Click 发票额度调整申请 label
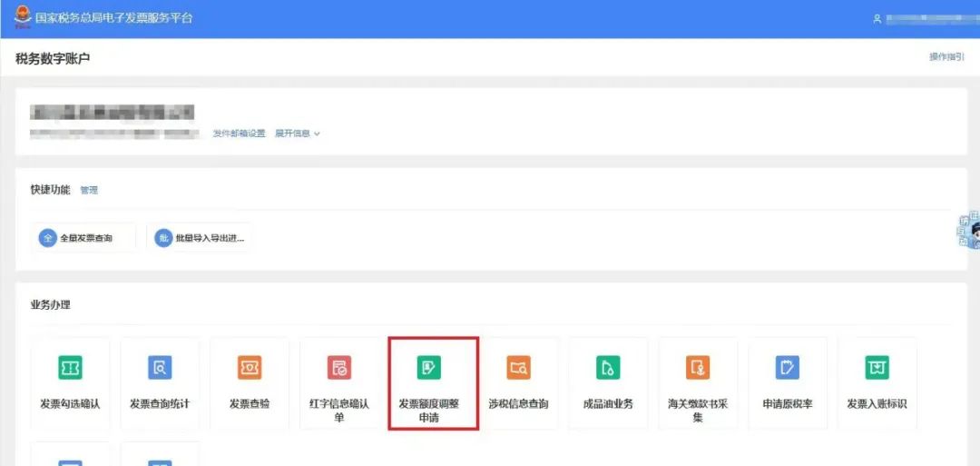This screenshot has height=466, width=980. [x=428, y=411]
